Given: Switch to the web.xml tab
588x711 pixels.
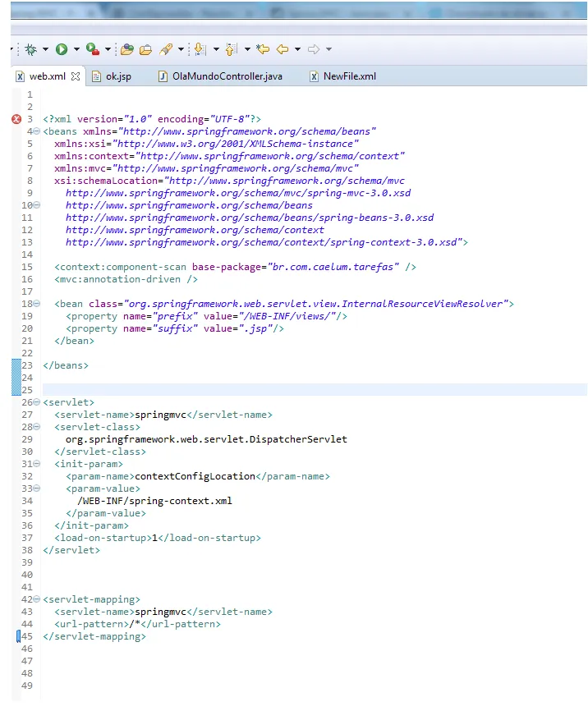Looking at the screenshot, I should pos(48,76).
